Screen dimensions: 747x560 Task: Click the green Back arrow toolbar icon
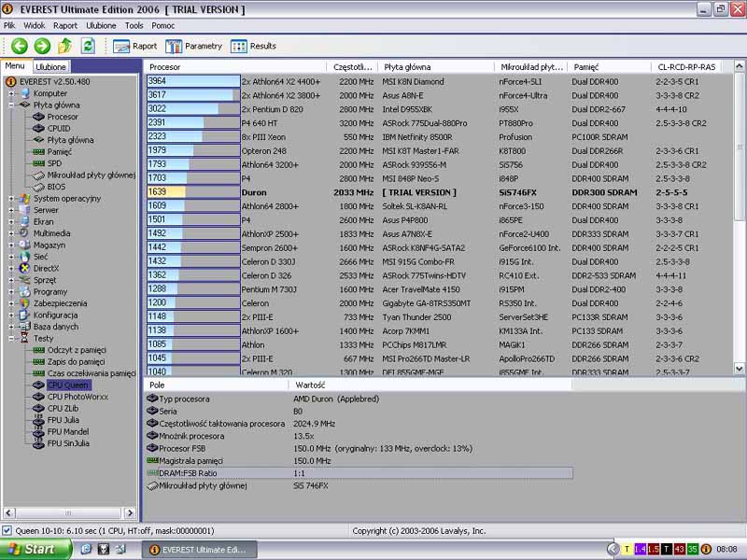20,46
